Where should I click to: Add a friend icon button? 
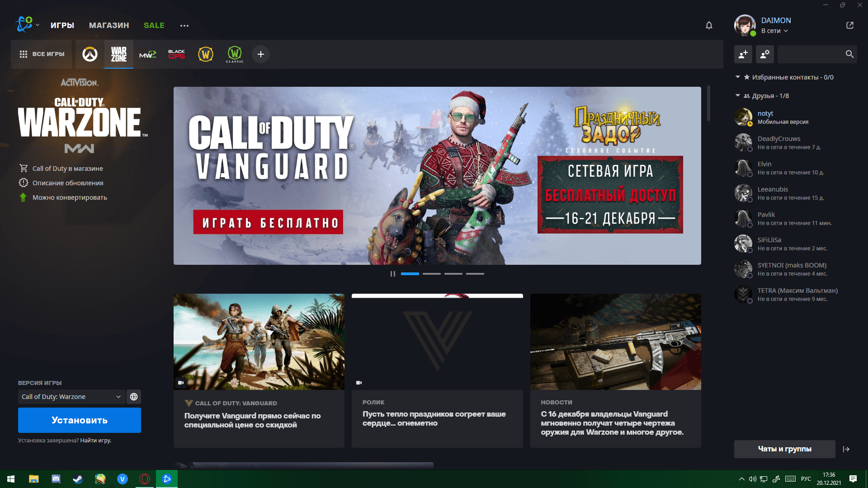pyautogui.click(x=743, y=54)
